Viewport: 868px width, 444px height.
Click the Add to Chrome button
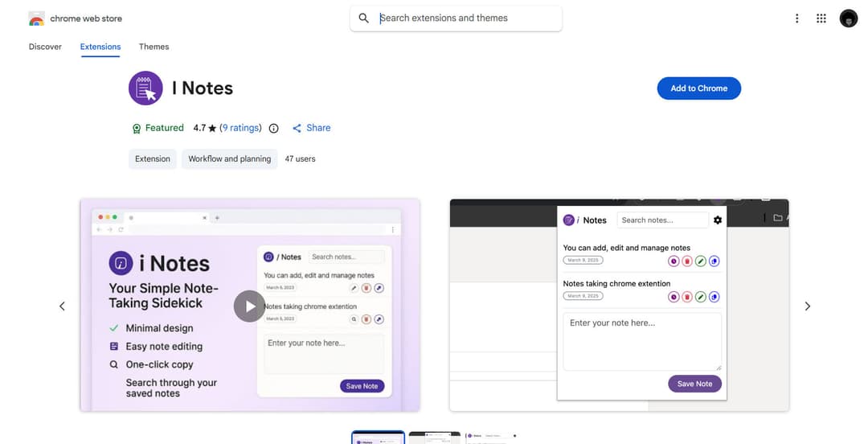(x=698, y=88)
